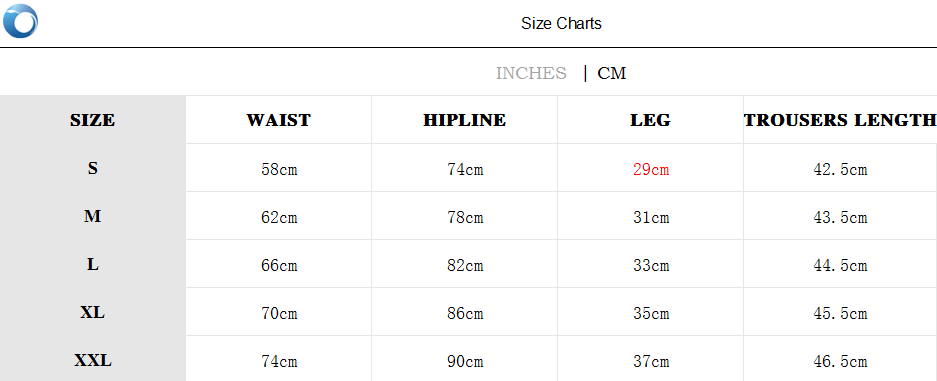Image resolution: width=937 pixels, height=381 pixels.
Task: Click the LEG column header
Action: coord(650,120)
